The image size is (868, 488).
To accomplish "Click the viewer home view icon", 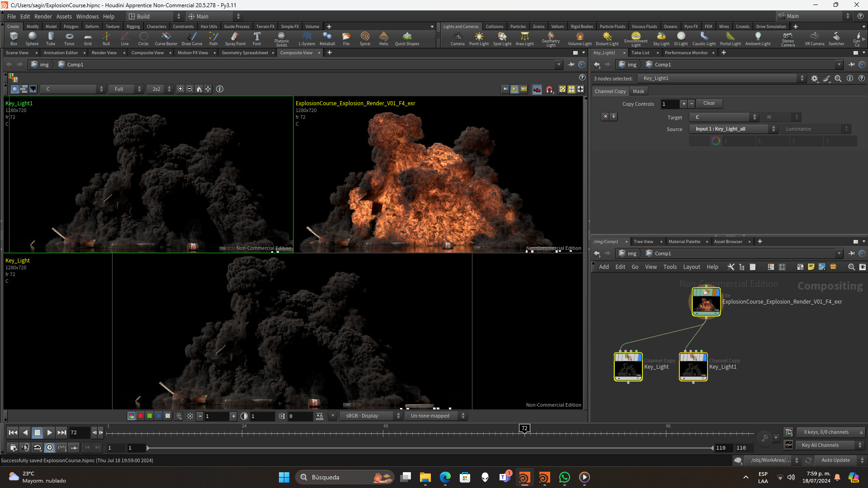I will (199, 89).
